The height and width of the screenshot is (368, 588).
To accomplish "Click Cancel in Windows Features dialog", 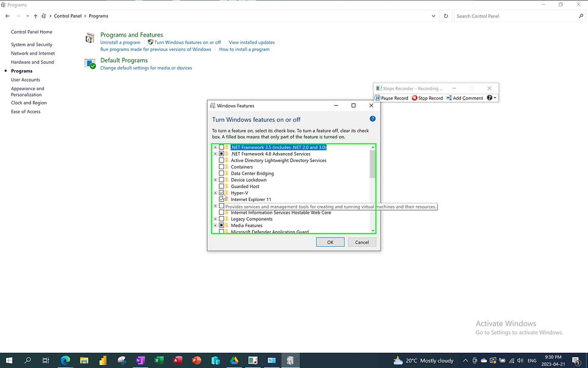I will coord(362,243).
